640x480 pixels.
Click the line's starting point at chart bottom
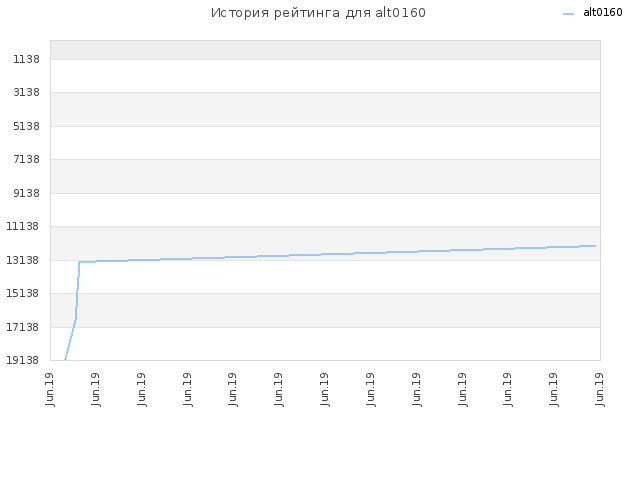coord(65,360)
